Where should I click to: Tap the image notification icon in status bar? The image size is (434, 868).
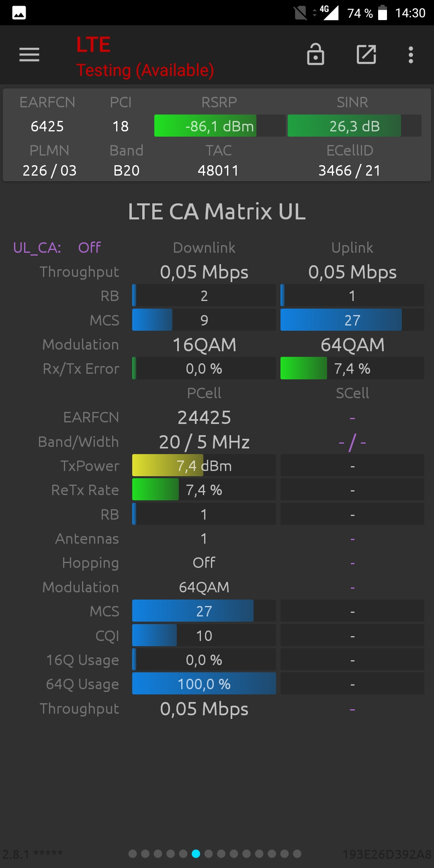[x=19, y=13]
